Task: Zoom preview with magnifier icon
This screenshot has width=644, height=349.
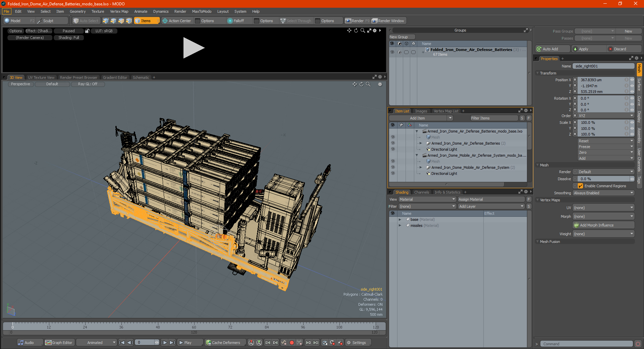Action: click(363, 31)
